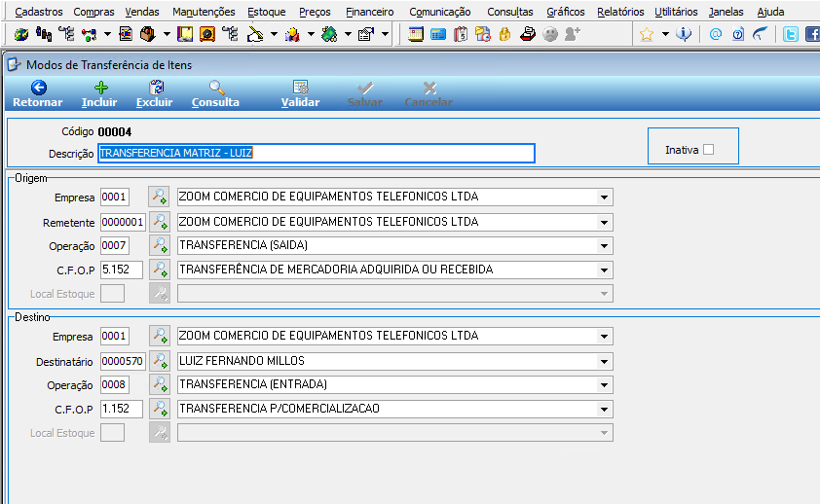Click the golden padlock icon

click(505, 34)
